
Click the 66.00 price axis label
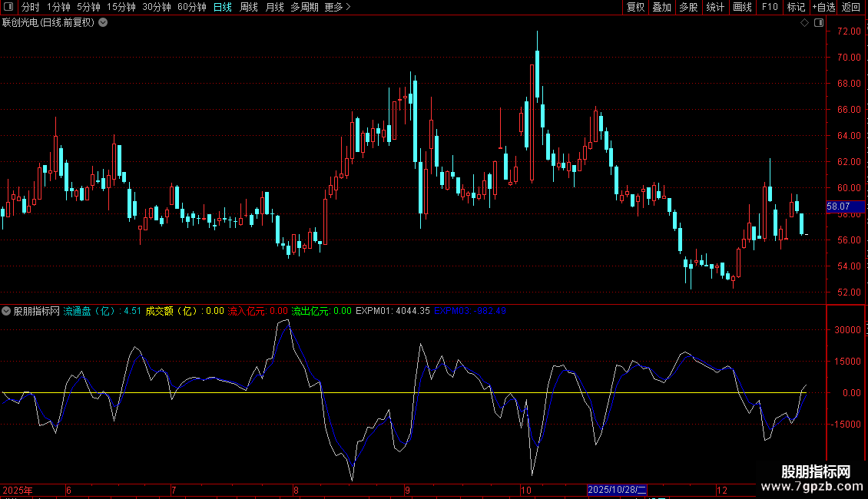[x=849, y=110]
